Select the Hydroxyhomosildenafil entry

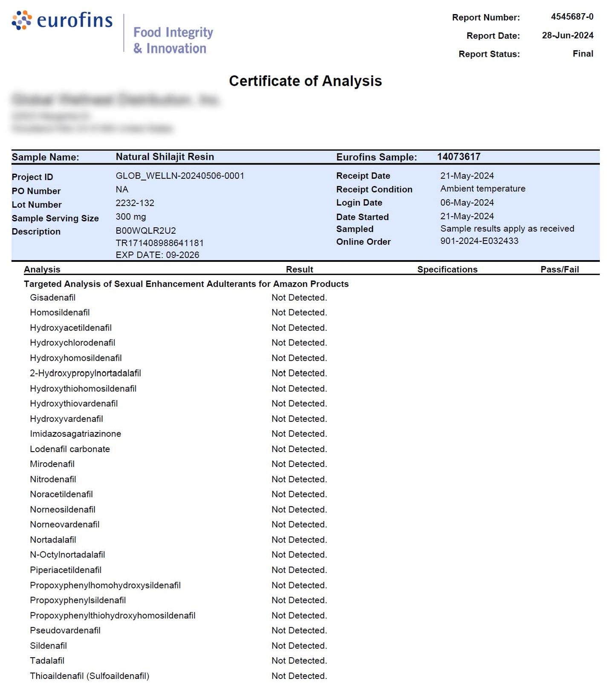click(76, 358)
